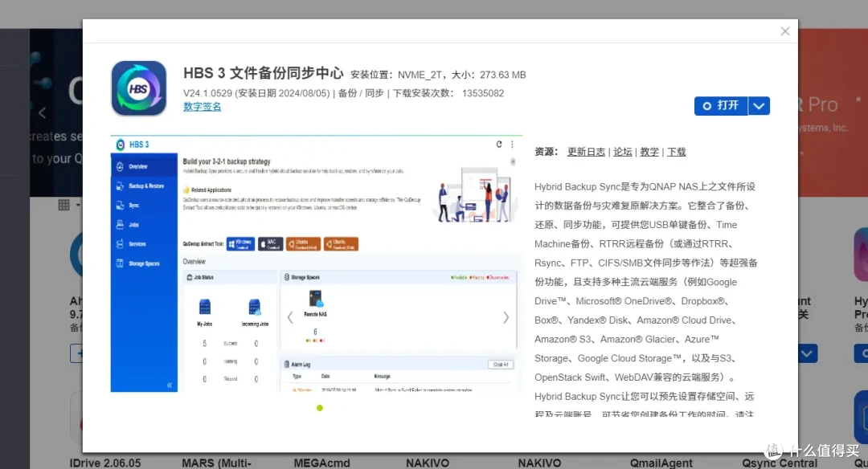Viewport: 868px width, 469px height.
Task: Click the QmailAgent app name in background
Action: [x=661, y=463]
